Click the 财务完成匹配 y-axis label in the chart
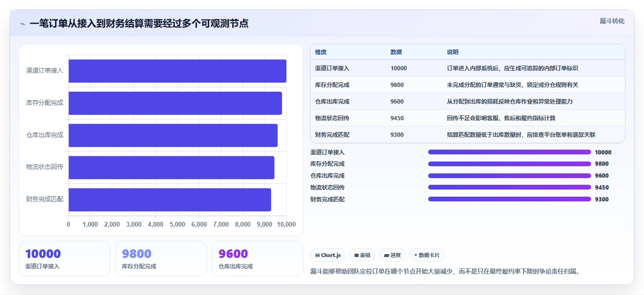 coord(45,200)
